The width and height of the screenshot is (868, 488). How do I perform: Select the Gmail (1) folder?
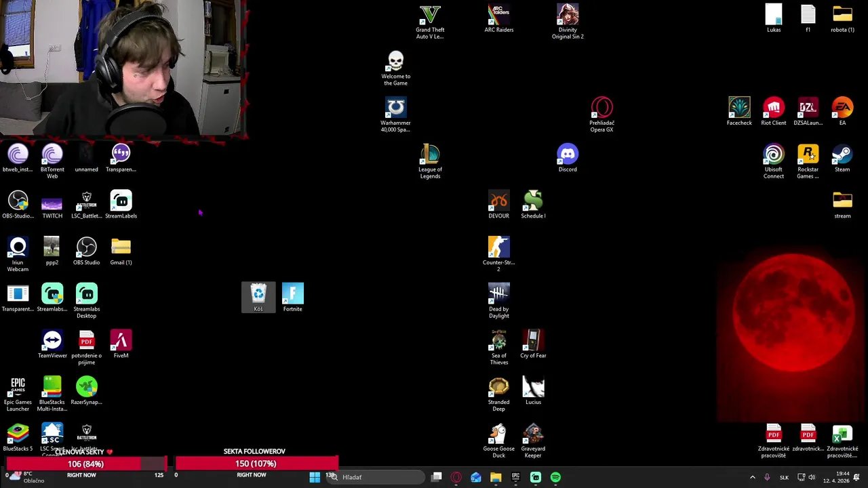121,251
